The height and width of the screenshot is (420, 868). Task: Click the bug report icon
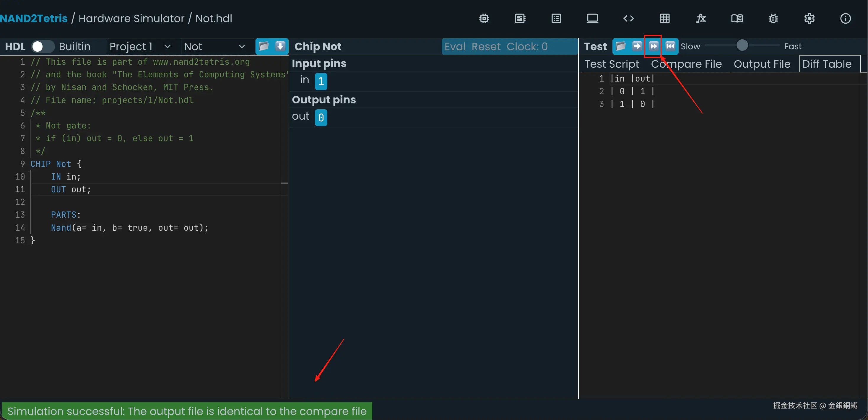pos(773,19)
